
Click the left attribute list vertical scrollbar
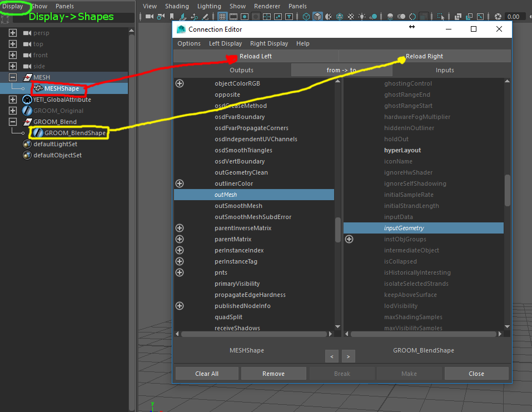[337, 229]
